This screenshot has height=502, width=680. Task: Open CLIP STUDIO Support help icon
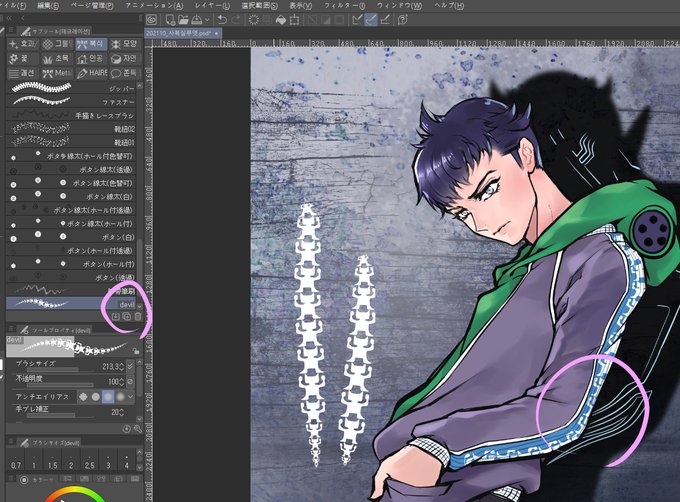pos(403,20)
